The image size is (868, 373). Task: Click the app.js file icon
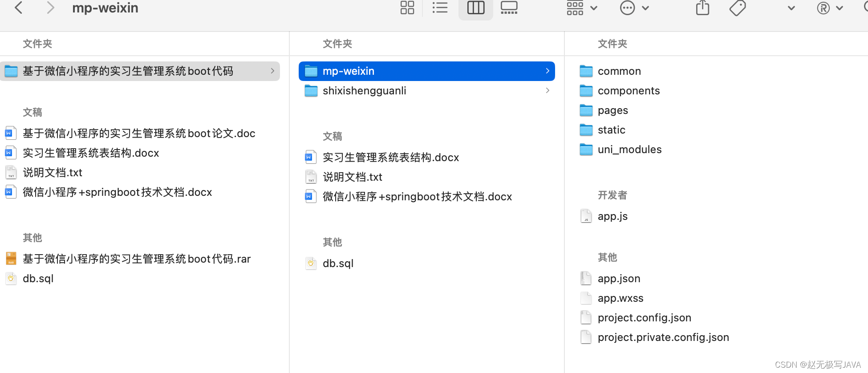(x=586, y=216)
